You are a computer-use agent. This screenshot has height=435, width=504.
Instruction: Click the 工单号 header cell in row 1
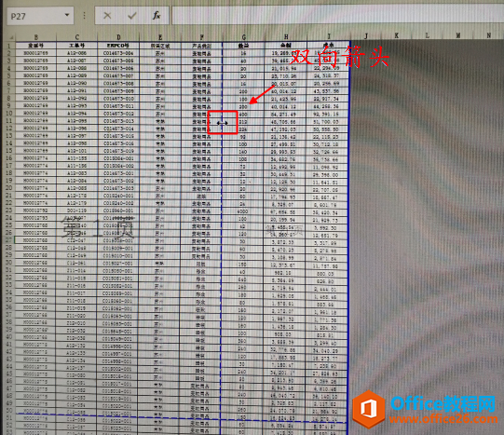[x=76, y=46]
